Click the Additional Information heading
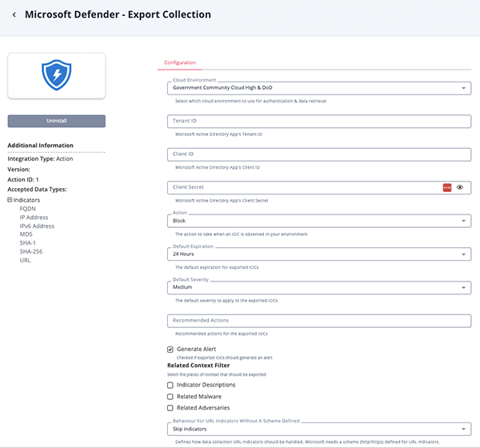480x448 pixels. [41, 146]
